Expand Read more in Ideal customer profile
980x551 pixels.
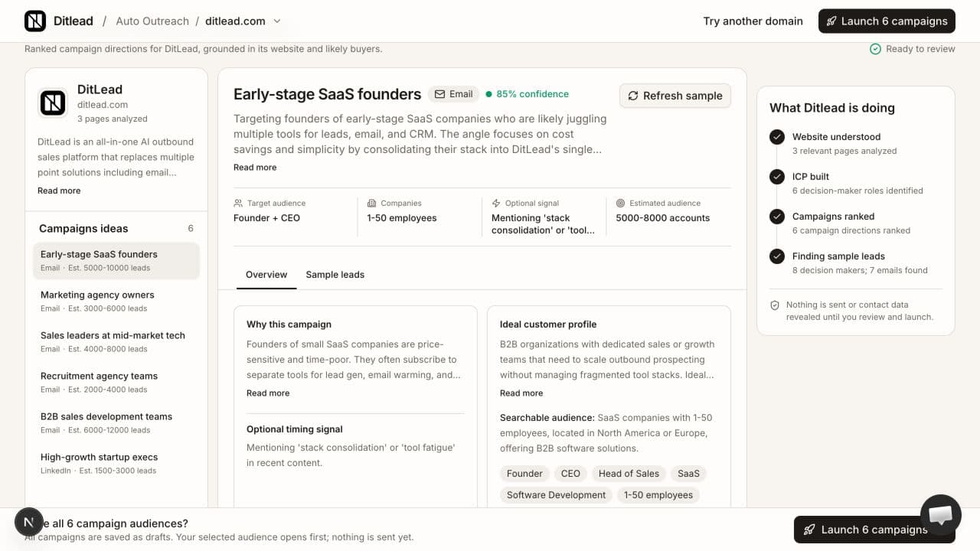[521, 393]
